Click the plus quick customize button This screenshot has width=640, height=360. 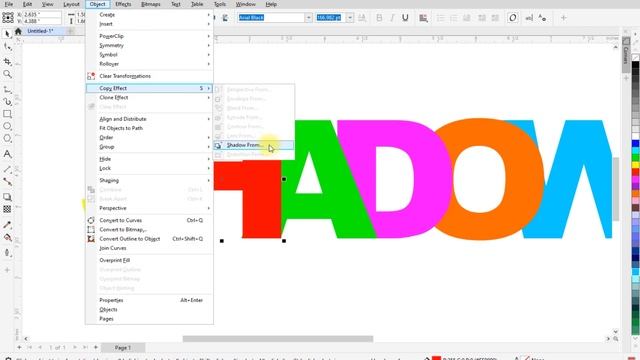563,18
